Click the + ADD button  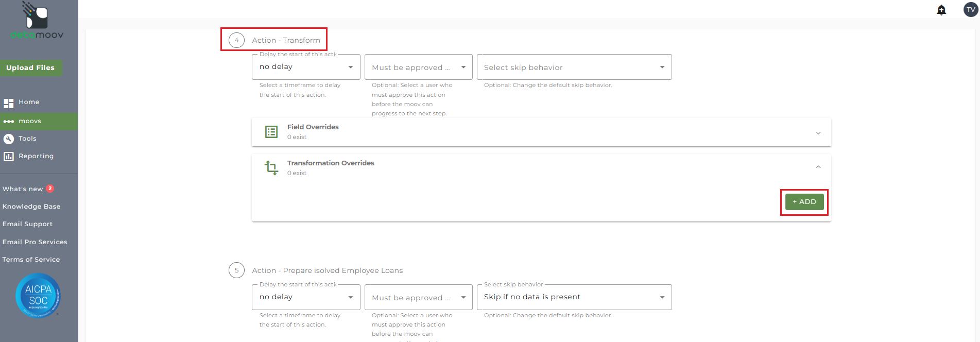click(804, 202)
